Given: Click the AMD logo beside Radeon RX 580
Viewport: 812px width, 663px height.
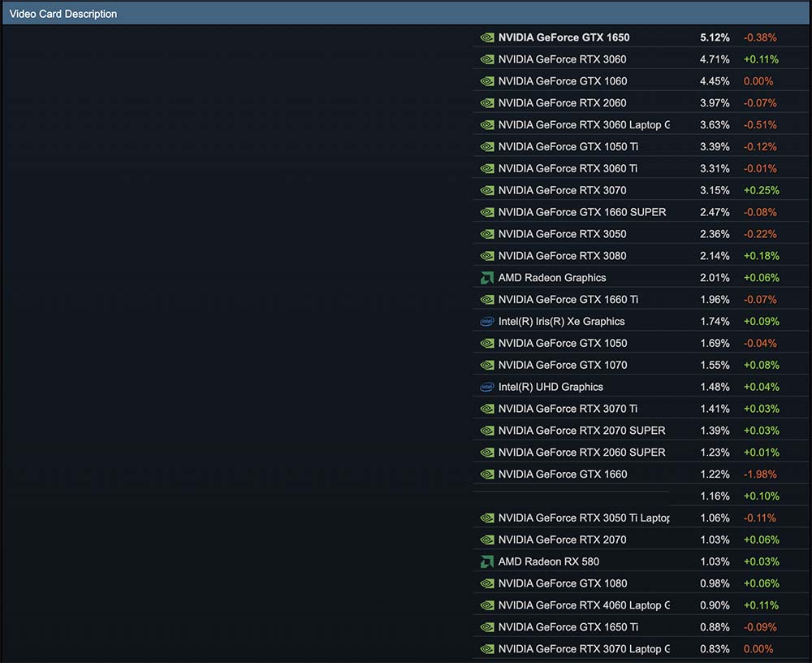Looking at the screenshot, I should 487,562.
